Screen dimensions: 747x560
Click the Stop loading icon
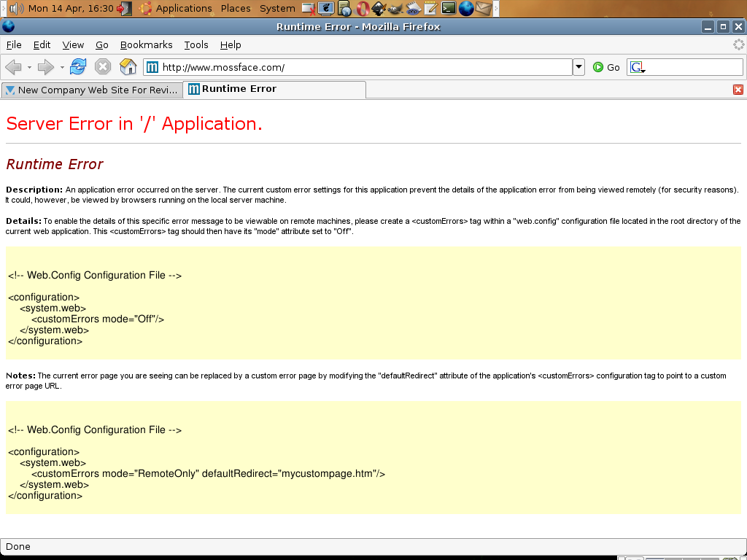point(102,66)
